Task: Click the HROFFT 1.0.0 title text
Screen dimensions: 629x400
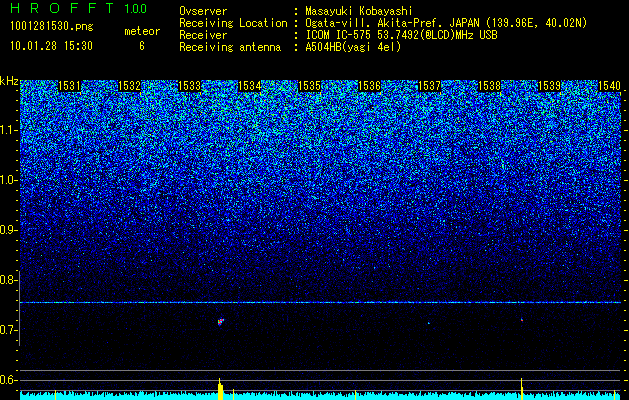Action: point(79,8)
